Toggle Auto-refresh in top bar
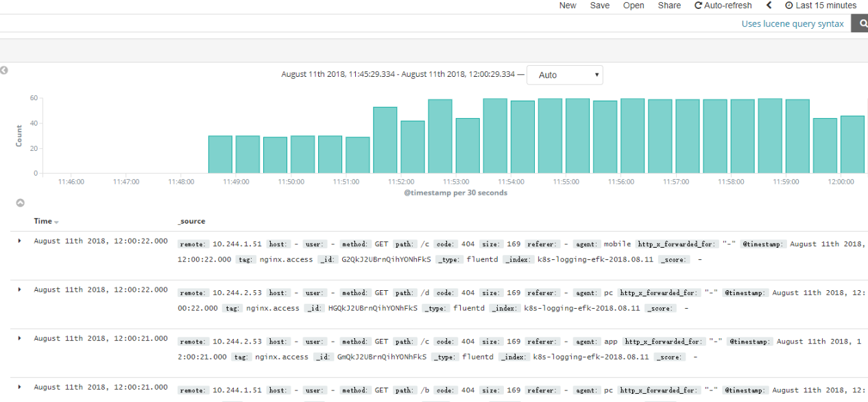Screen dimensions: 868x402 (x=723, y=5)
